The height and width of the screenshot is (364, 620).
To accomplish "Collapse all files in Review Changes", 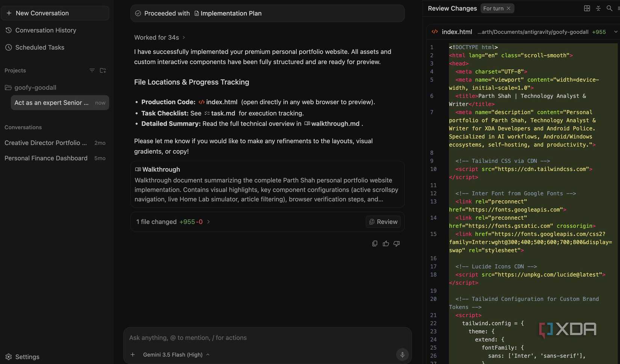I will click(598, 8).
